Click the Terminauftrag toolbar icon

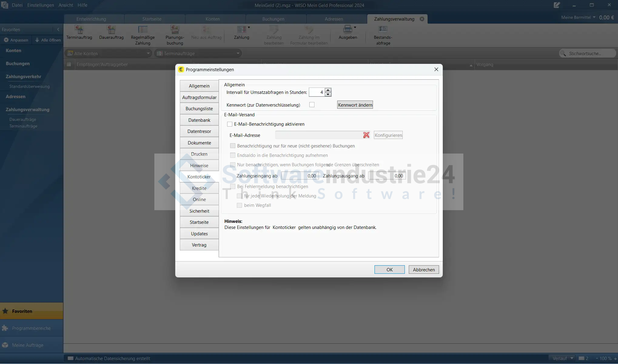pos(79,30)
